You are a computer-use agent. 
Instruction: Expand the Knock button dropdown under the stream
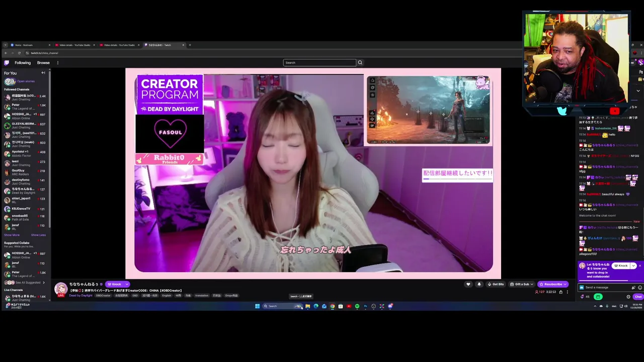127,285
